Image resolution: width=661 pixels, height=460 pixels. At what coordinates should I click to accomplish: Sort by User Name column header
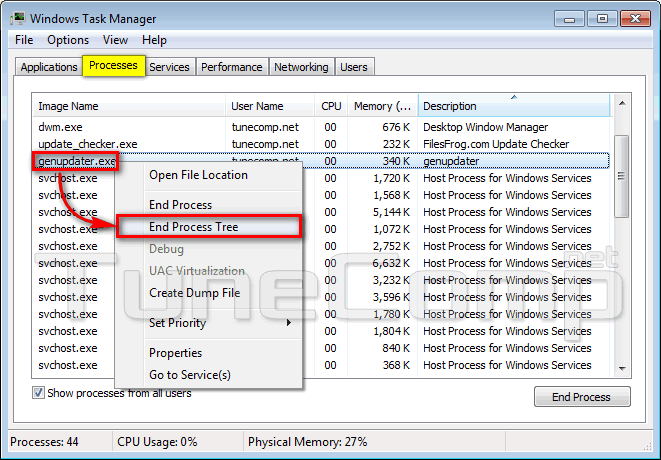[x=270, y=106]
